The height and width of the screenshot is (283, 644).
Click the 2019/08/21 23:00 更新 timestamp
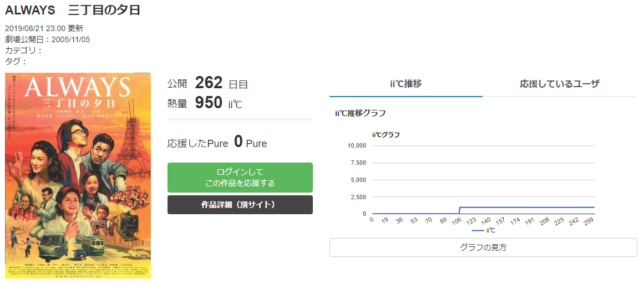[x=44, y=29]
